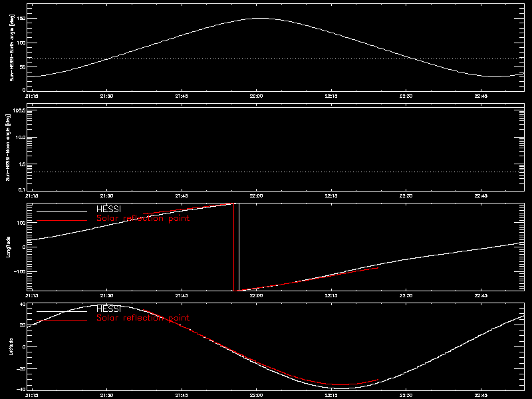
Task: Click the 21:15 time label under Longitude plot
Action: coord(32,295)
